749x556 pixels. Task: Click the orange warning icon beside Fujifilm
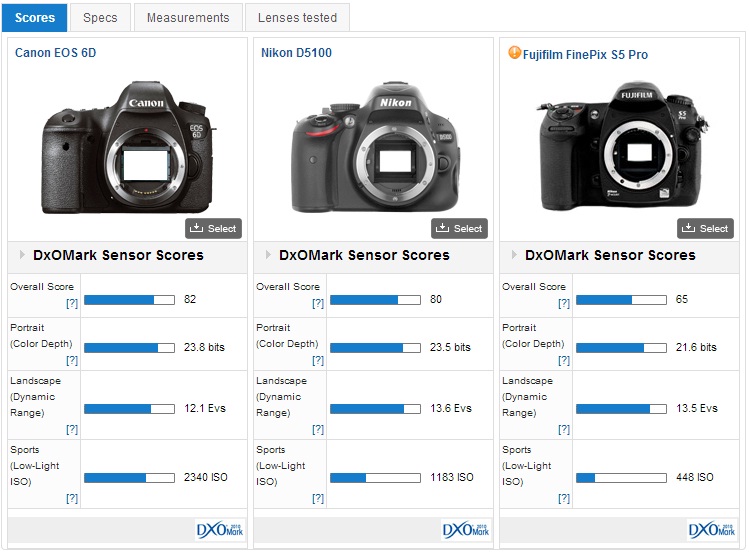[514, 53]
